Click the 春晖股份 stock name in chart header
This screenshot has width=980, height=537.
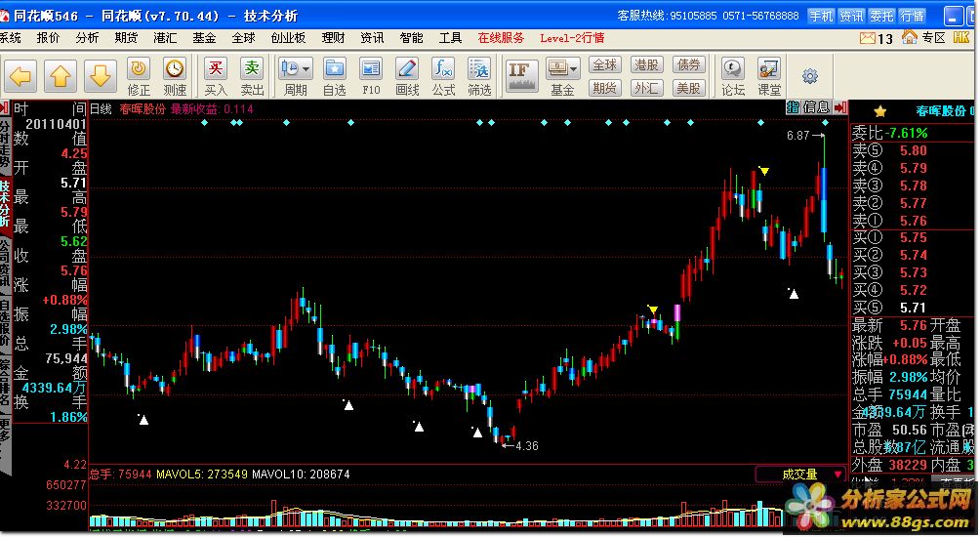click(143, 108)
